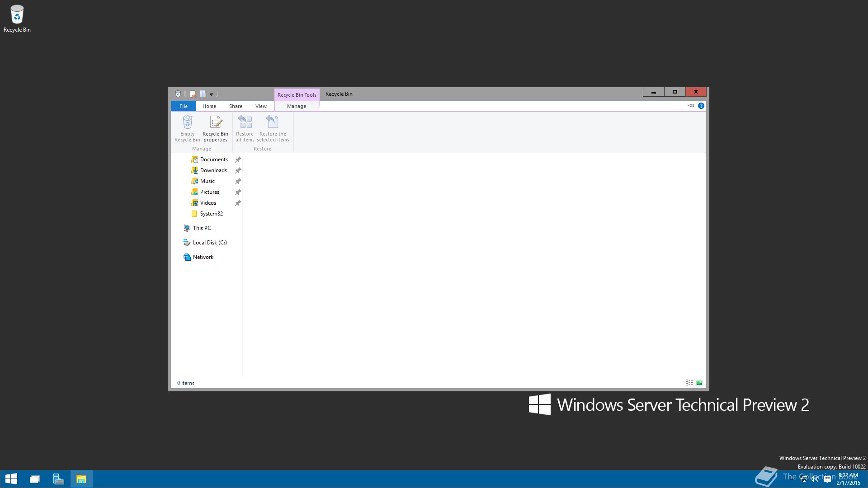Switch to details view in status bar
This screenshot has width=868, height=488.
(689, 383)
